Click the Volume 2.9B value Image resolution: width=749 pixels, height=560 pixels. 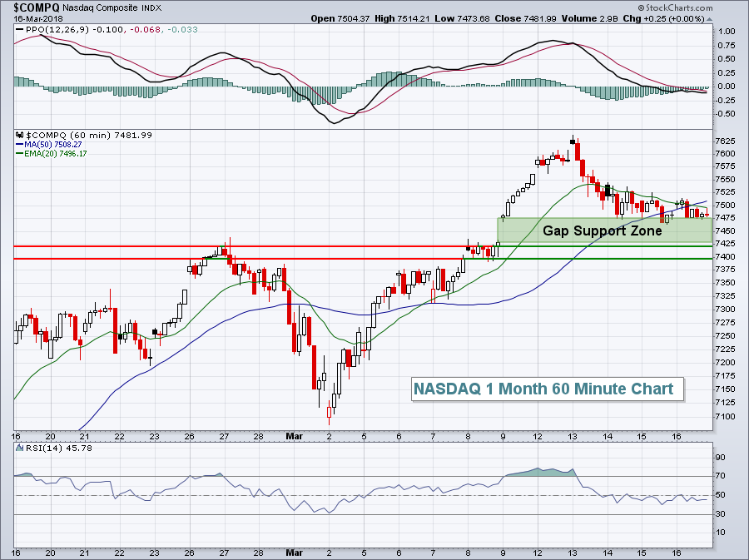(x=590, y=18)
